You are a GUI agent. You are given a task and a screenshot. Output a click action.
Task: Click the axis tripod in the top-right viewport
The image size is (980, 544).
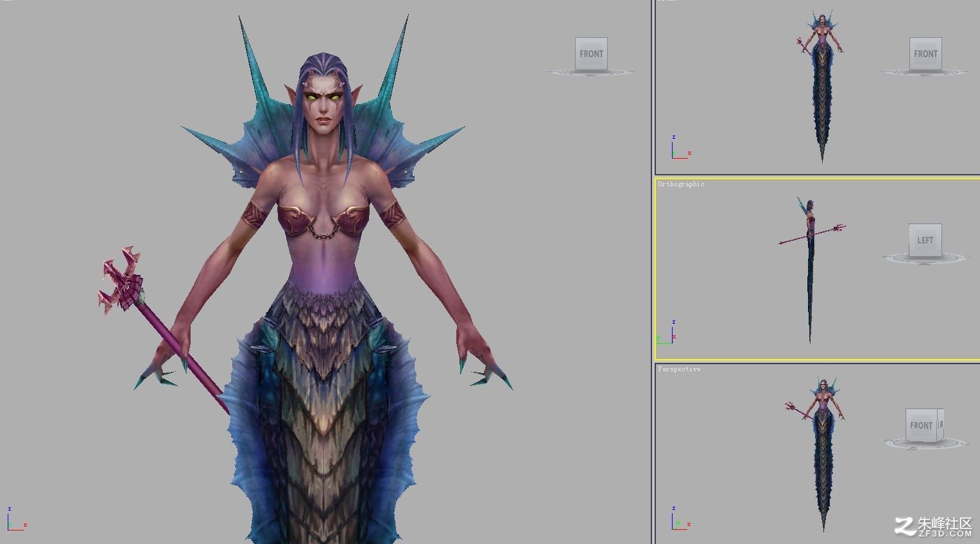pyautogui.click(x=680, y=147)
